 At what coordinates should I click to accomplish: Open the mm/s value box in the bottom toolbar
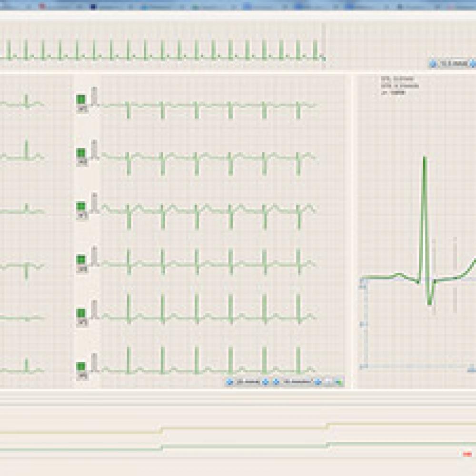tap(248, 381)
